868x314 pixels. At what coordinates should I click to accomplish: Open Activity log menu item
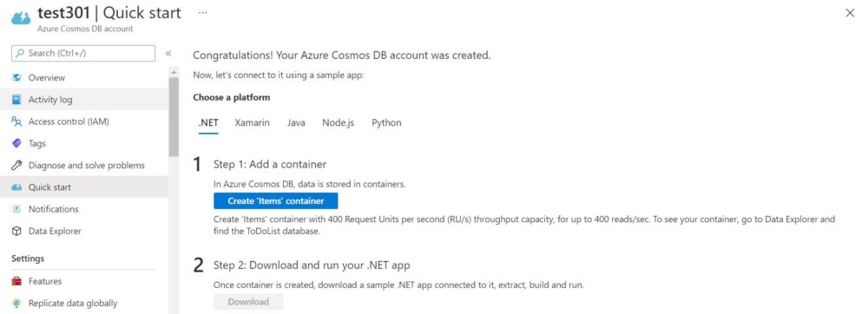pos(84,100)
